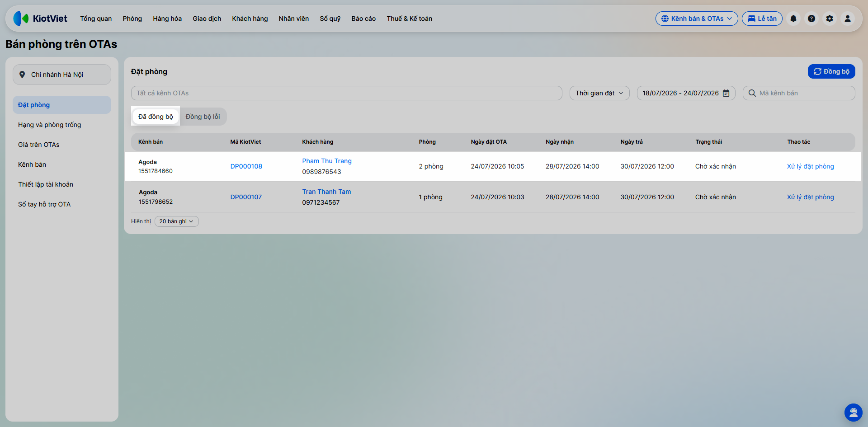This screenshot has height=427, width=868.
Task: Click the Trạng thái column header
Action: (x=708, y=142)
